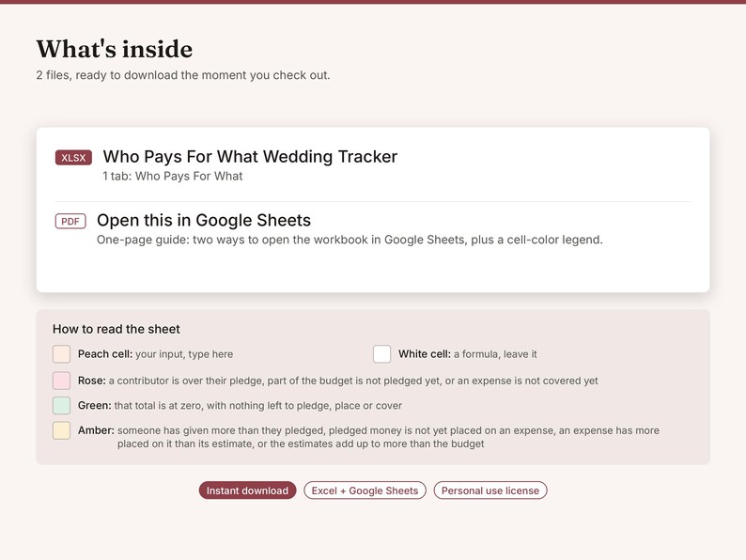Click '1 tab: Who Pays For What' text
The width and height of the screenshot is (746, 560).
(173, 176)
